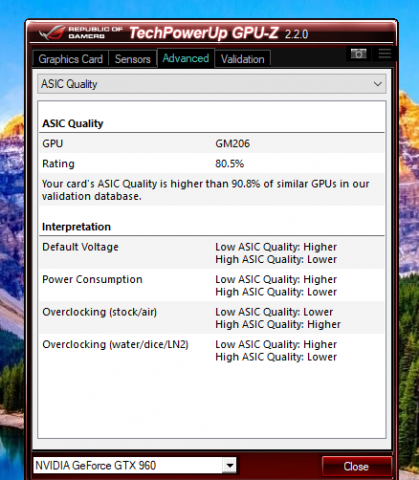Viewport: 419px width, 480px height.
Task: Select the Advanced tab
Action: [186, 58]
